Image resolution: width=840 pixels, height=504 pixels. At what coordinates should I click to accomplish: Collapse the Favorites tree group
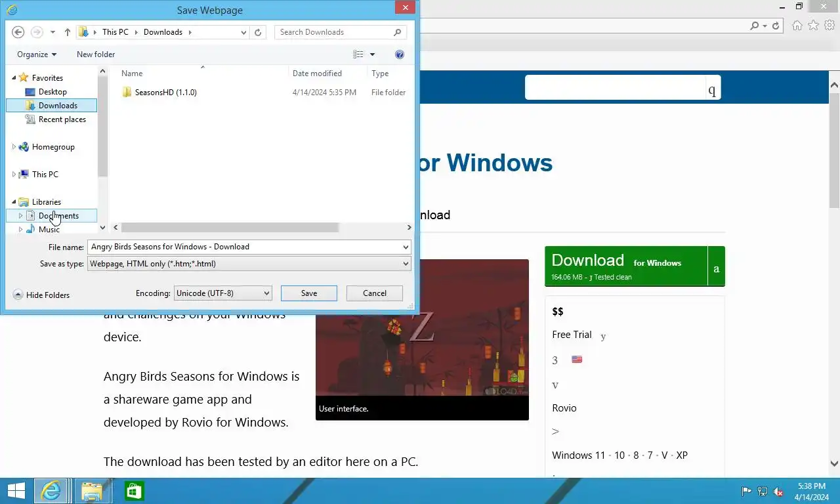14,78
